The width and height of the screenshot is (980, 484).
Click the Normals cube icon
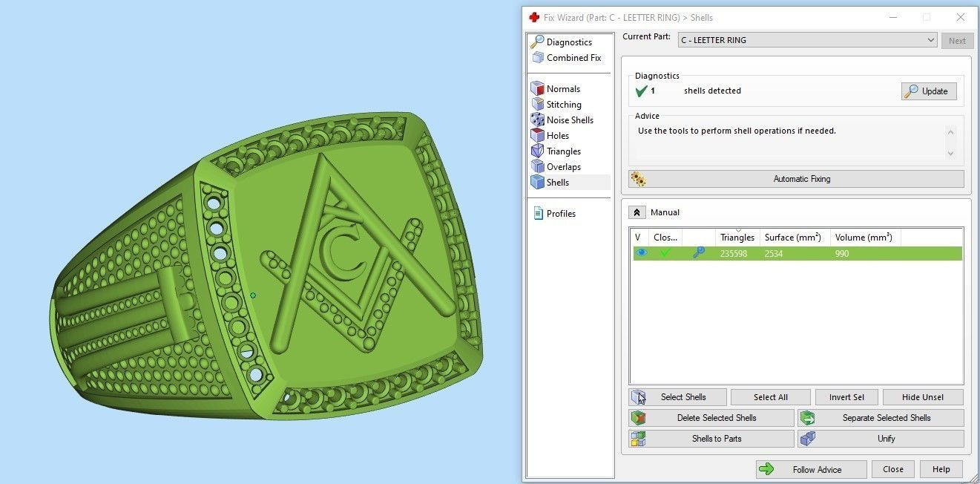pos(538,89)
